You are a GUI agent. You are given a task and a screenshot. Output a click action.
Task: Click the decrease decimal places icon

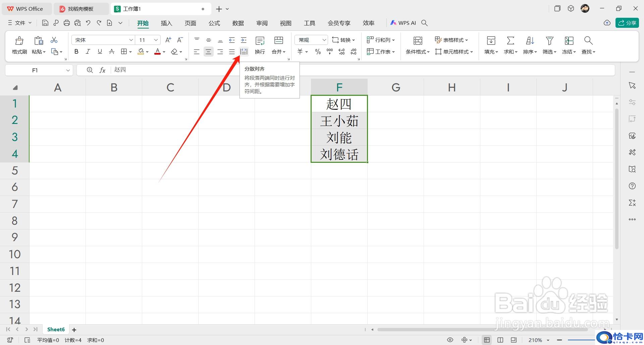coord(354,52)
